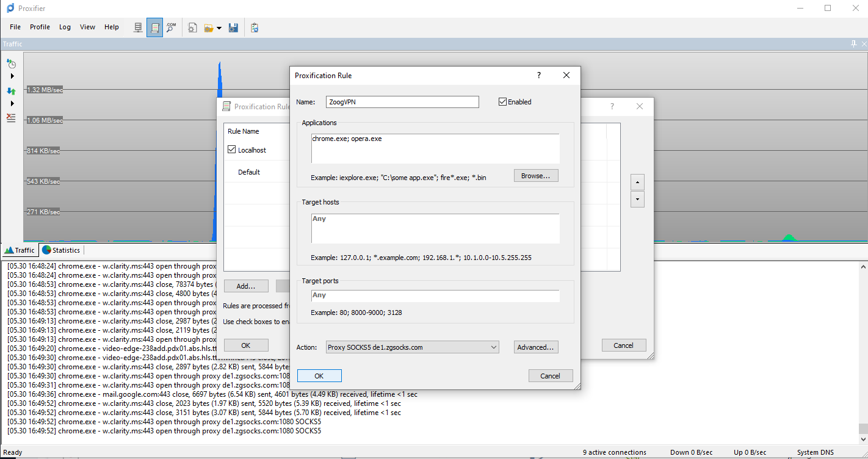
Task: Open Proxification Rules toolbar icon
Action: tap(154, 27)
